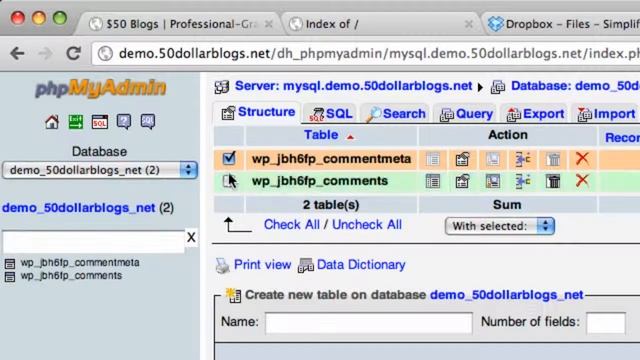Click the Check All link
Viewport: 640px width, 360px height.
point(291,224)
